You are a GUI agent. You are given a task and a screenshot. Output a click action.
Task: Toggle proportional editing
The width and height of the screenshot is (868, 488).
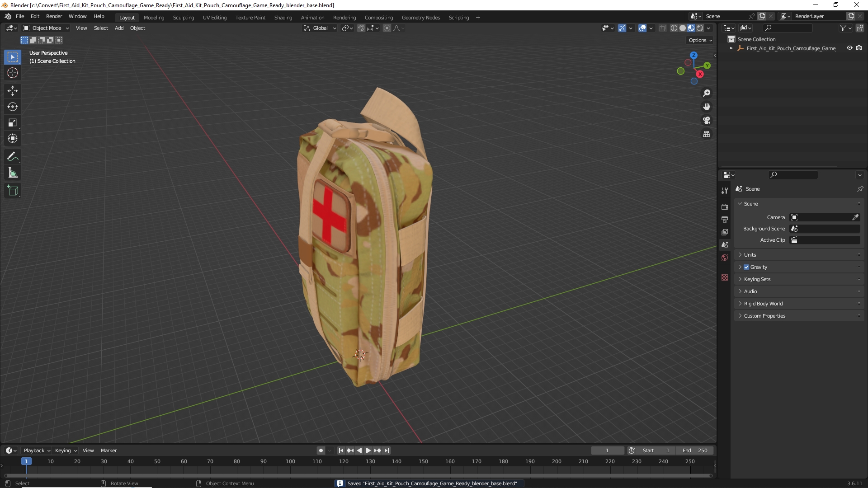387,28
